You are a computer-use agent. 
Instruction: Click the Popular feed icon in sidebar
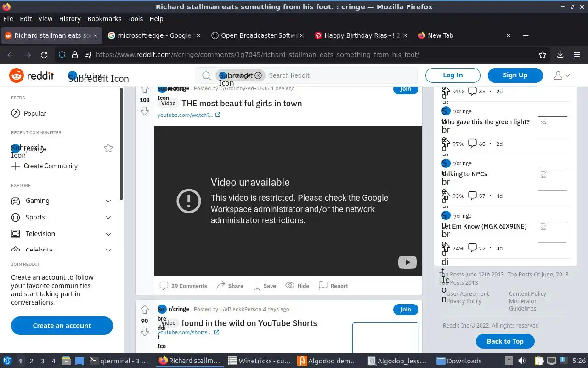click(16, 114)
